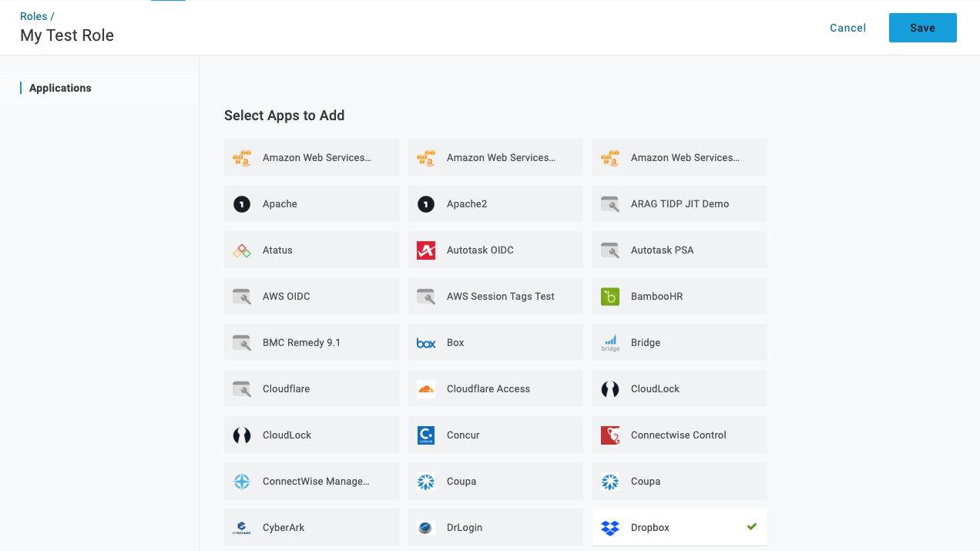This screenshot has width=980, height=551.
Task: Select the ConnectWise Manage compass icon
Action: pyautogui.click(x=242, y=482)
